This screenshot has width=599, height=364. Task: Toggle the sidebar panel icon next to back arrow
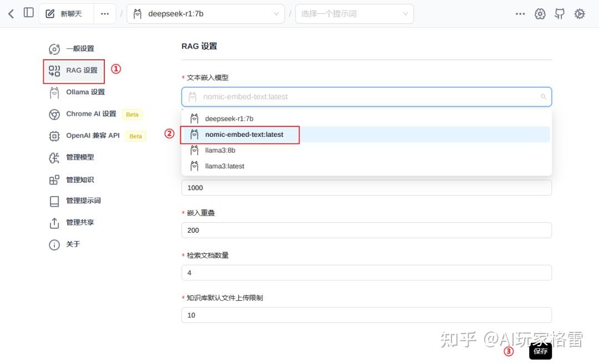pyautogui.click(x=28, y=13)
